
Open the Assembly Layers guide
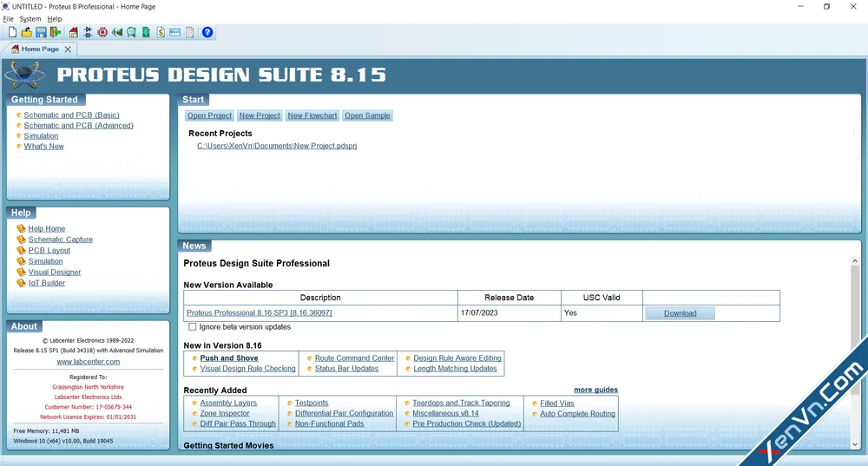pos(228,403)
